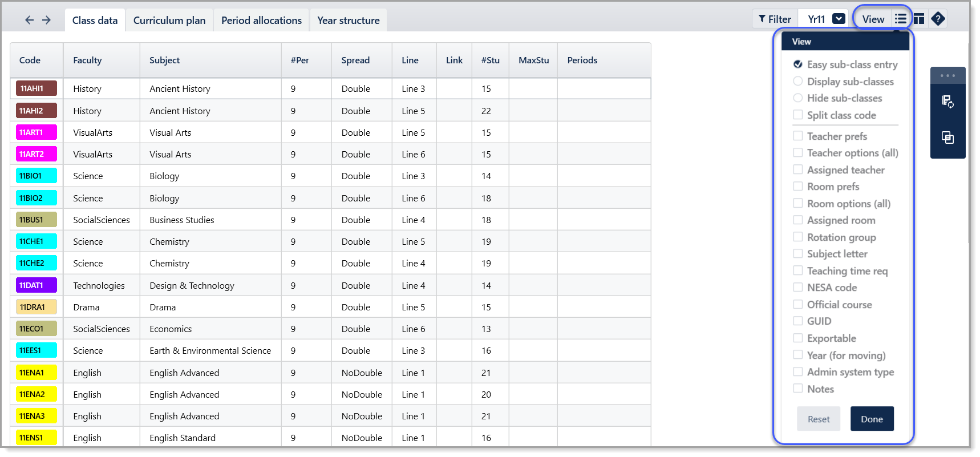
Task: Open the column layout icon
Action: click(x=919, y=19)
